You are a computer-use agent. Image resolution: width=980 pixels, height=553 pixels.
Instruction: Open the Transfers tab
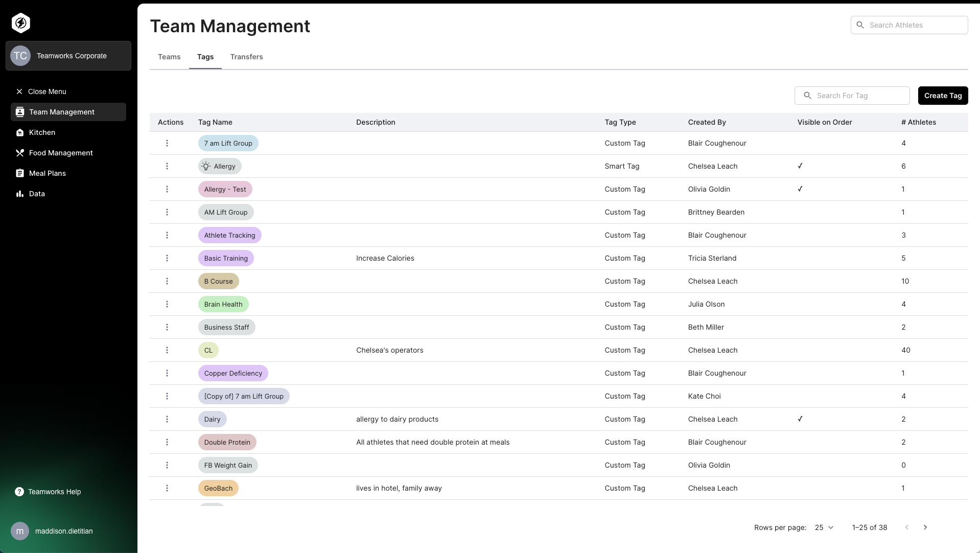(x=247, y=57)
